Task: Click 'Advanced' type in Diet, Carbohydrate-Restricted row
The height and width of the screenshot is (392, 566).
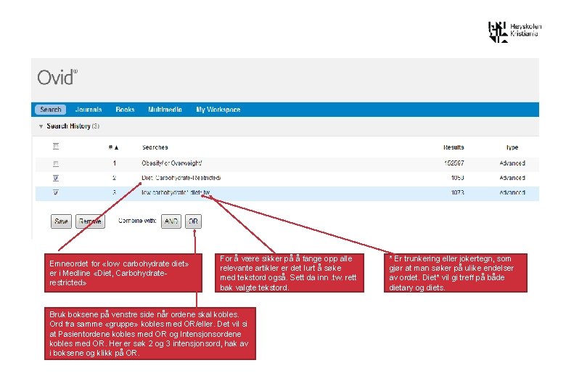Action: pyautogui.click(x=512, y=178)
